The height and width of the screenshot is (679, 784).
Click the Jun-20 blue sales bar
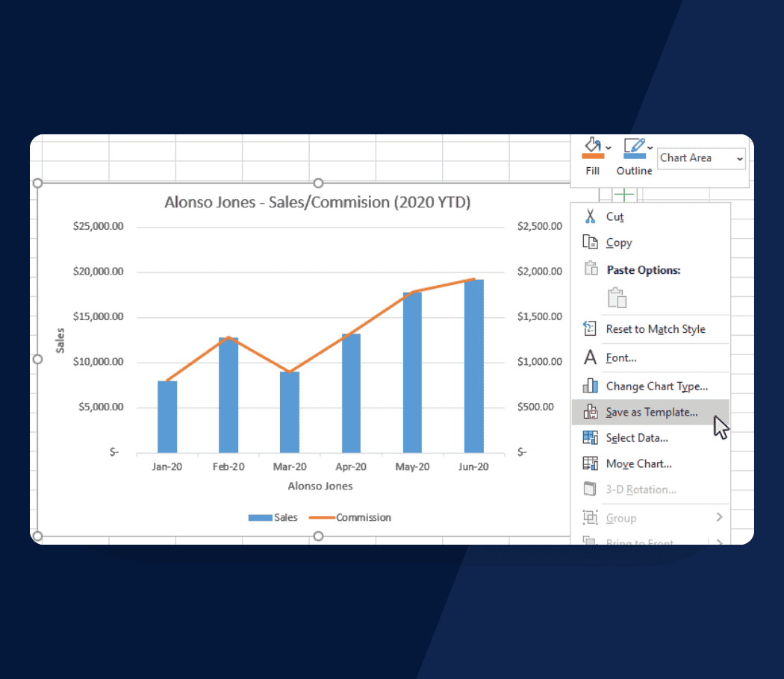[x=473, y=366]
